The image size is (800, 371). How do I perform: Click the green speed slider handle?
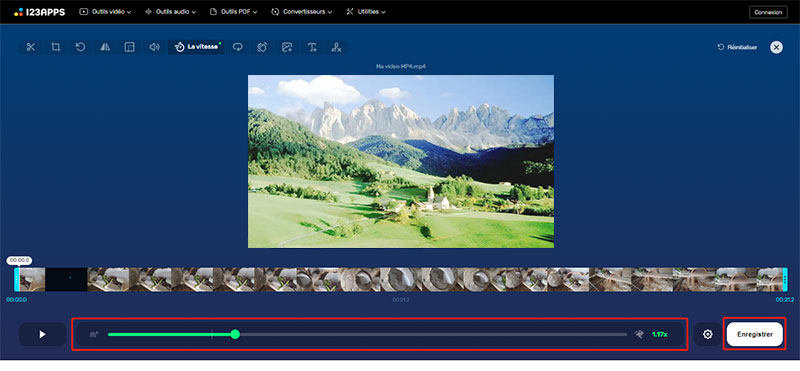pos(235,334)
